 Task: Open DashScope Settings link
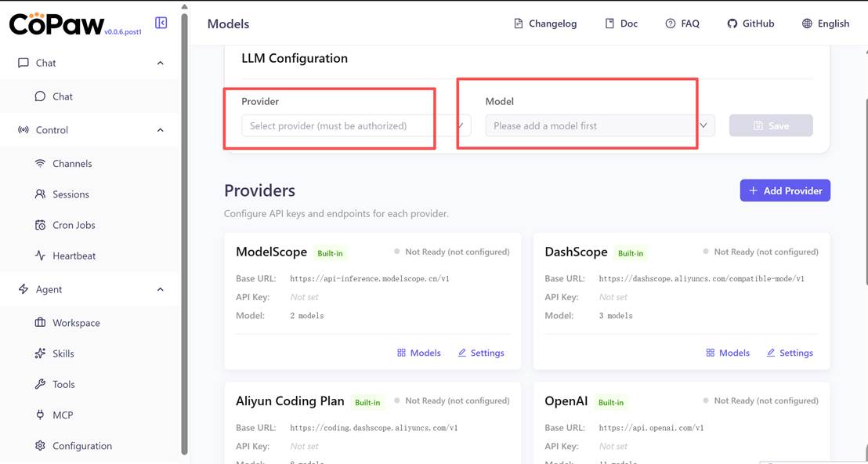pyautogui.click(x=790, y=353)
